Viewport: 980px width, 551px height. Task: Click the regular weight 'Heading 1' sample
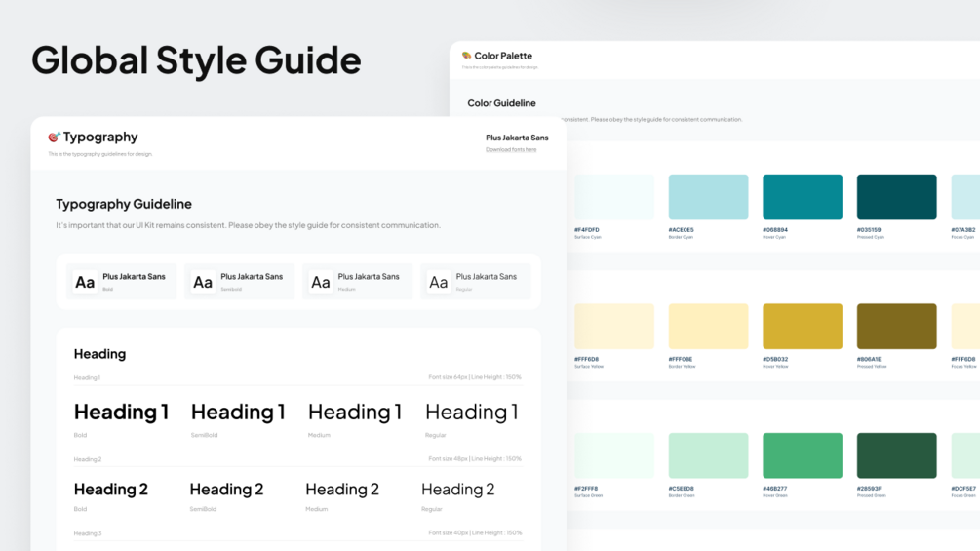472,412
